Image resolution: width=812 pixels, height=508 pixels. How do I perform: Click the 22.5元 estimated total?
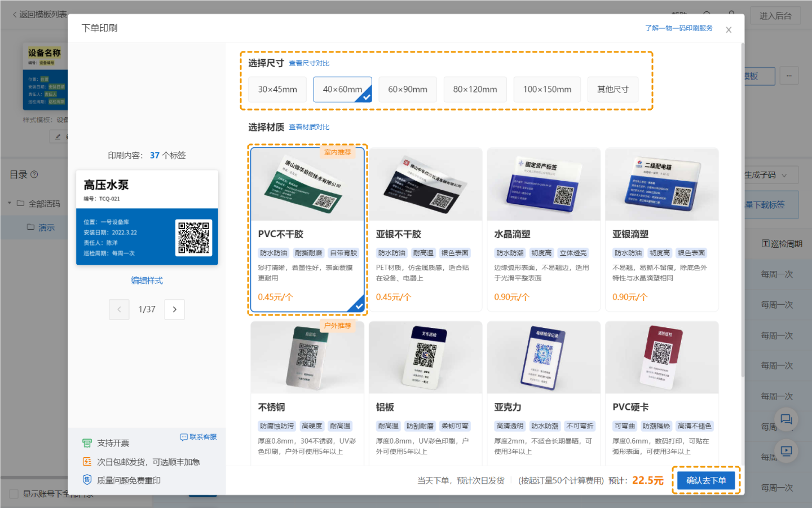click(647, 480)
